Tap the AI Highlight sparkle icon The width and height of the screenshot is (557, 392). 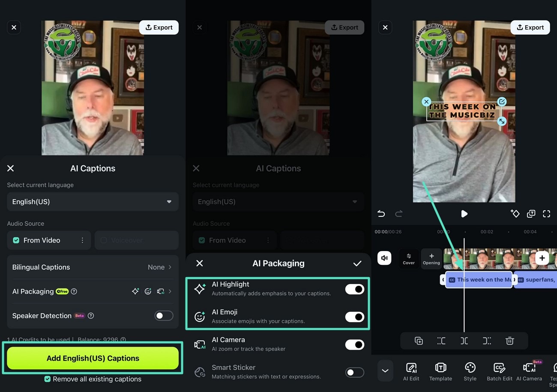pos(200,289)
